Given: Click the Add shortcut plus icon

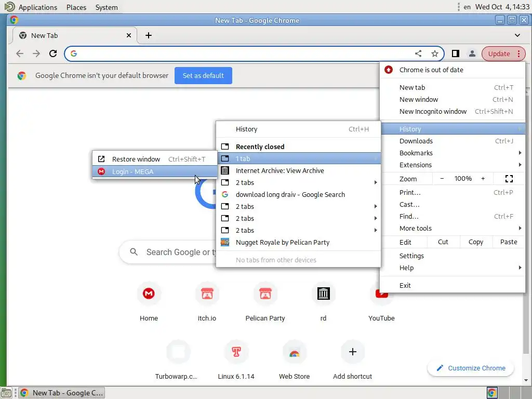Looking at the screenshot, I should 353,352.
